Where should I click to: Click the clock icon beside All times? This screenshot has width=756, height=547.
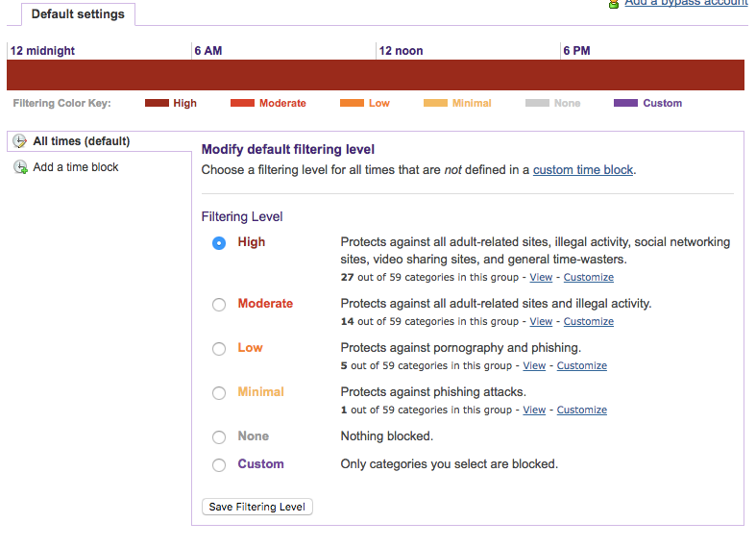point(20,141)
